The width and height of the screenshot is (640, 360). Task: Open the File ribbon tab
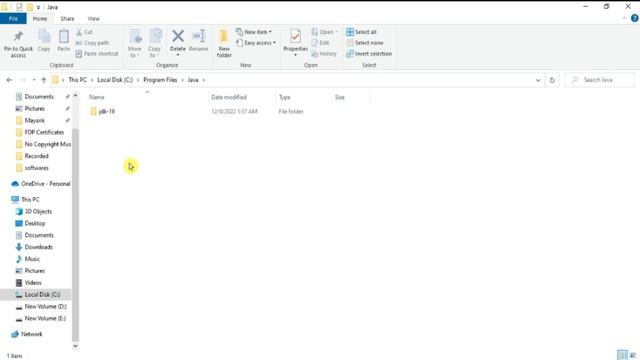[13, 19]
